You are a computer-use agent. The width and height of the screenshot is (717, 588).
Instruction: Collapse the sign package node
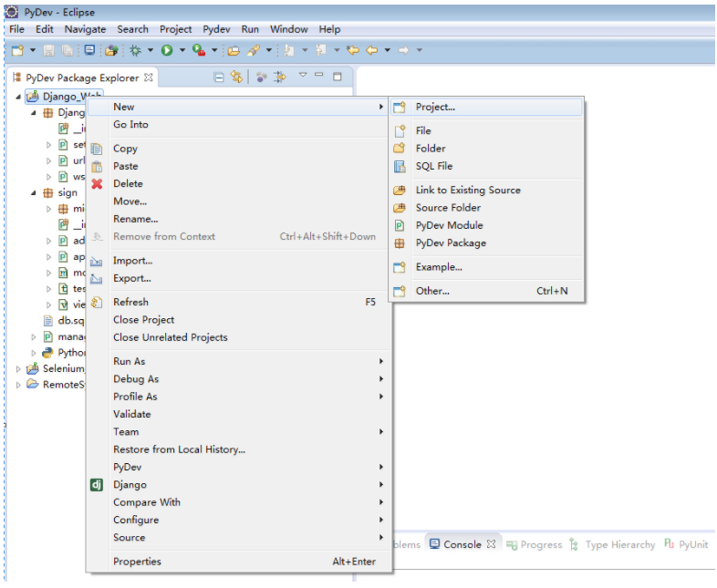point(33,192)
